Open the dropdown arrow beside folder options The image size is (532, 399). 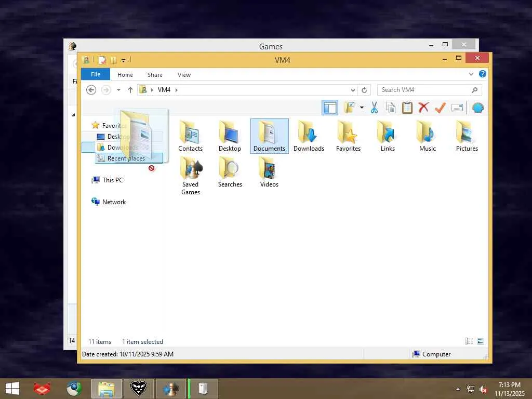(x=362, y=108)
